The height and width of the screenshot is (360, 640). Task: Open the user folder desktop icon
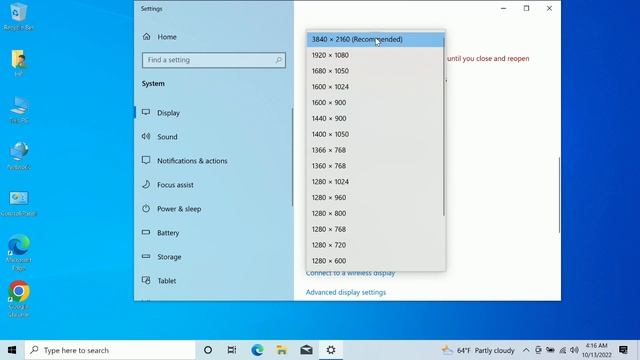(18, 63)
